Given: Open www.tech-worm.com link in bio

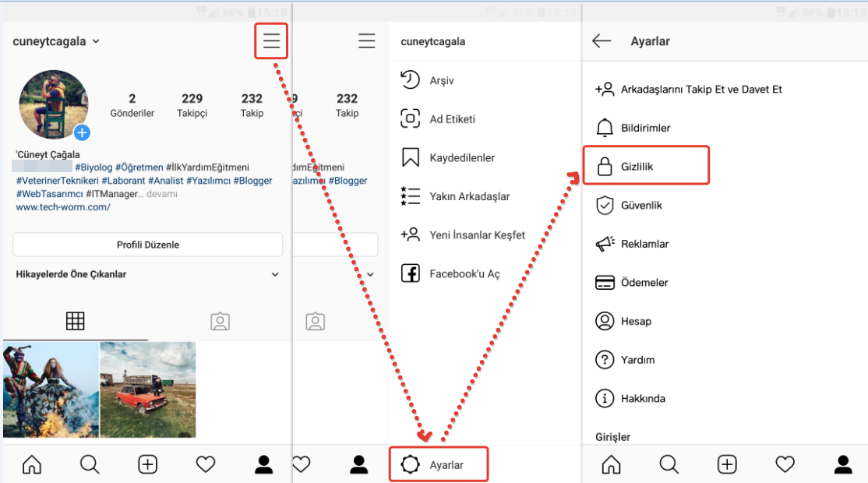Looking at the screenshot, I should pos(63,207).
